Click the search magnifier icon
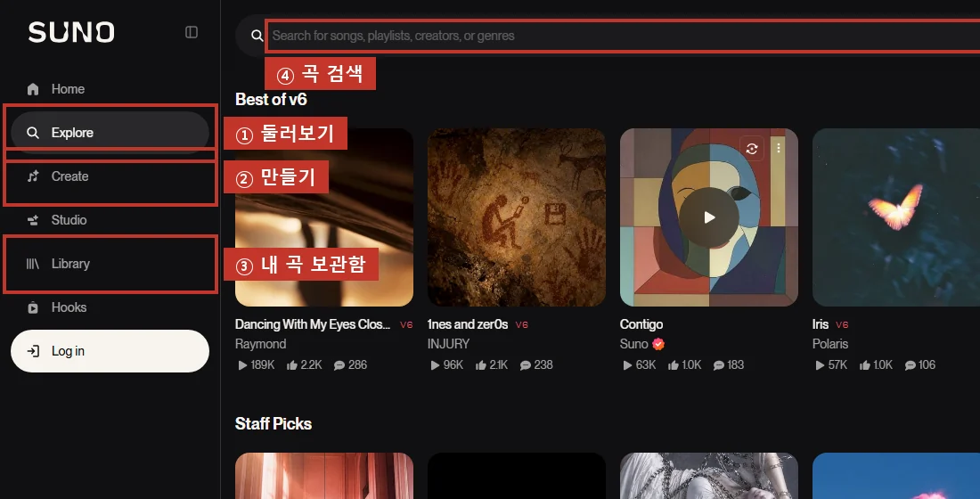The height and width of the screenshot is (499, 980). pos(257,36)
